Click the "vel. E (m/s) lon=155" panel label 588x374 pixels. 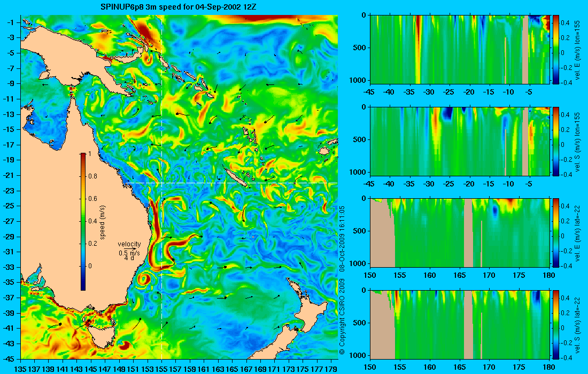point(577,50)
